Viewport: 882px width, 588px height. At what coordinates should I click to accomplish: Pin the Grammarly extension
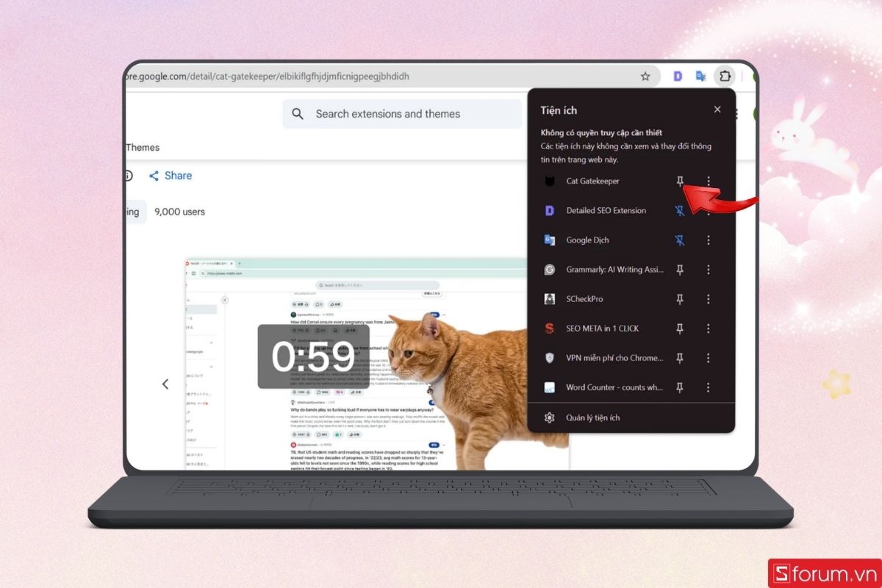[x=680, y=270]
